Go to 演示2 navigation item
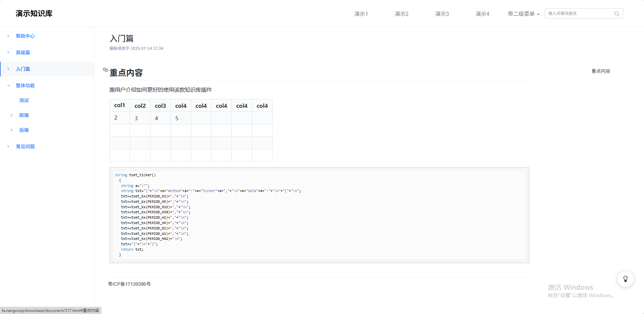This screenshot has height=314, width=644. (x=401, y=14)
